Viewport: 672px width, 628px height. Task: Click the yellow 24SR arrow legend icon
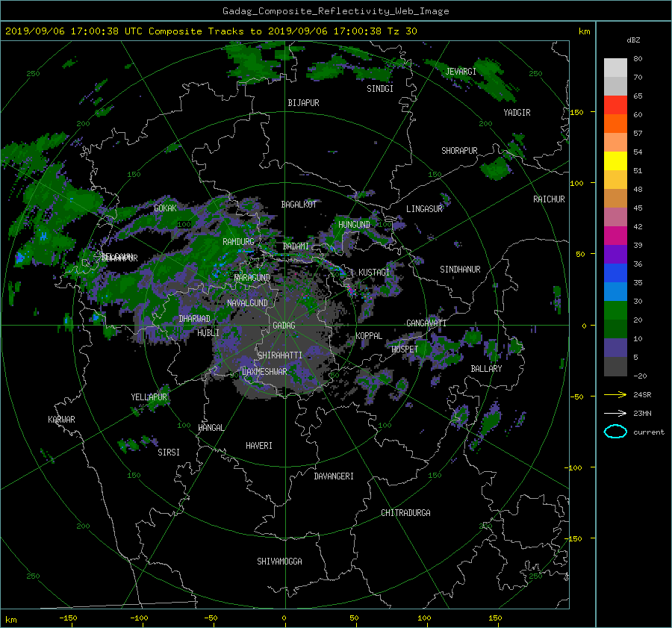[615, 394]
